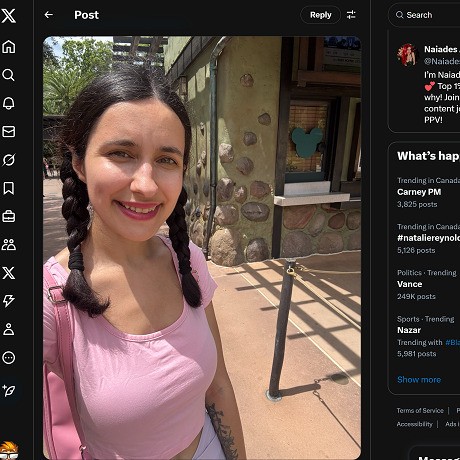Open Bookmarks icon in sidebar
The width and height of the screenshot is (460, 460).
point(9,188)
